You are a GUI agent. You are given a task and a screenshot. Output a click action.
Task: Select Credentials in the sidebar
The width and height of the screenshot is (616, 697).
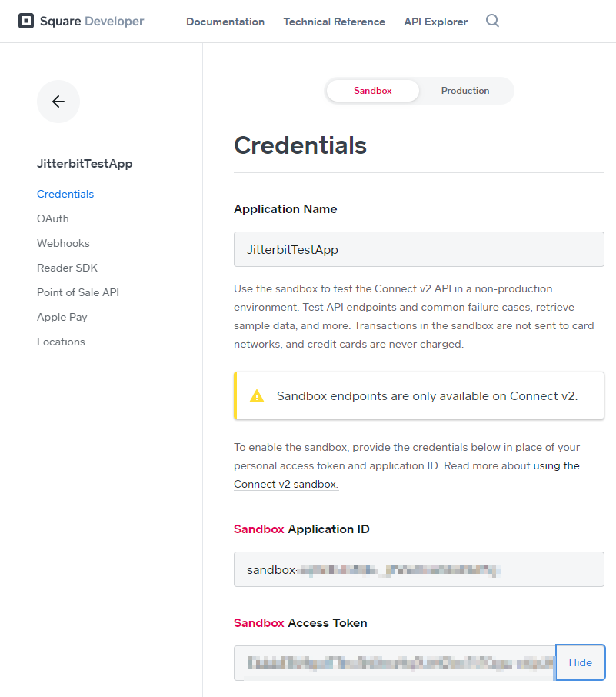tap(65, 194)
